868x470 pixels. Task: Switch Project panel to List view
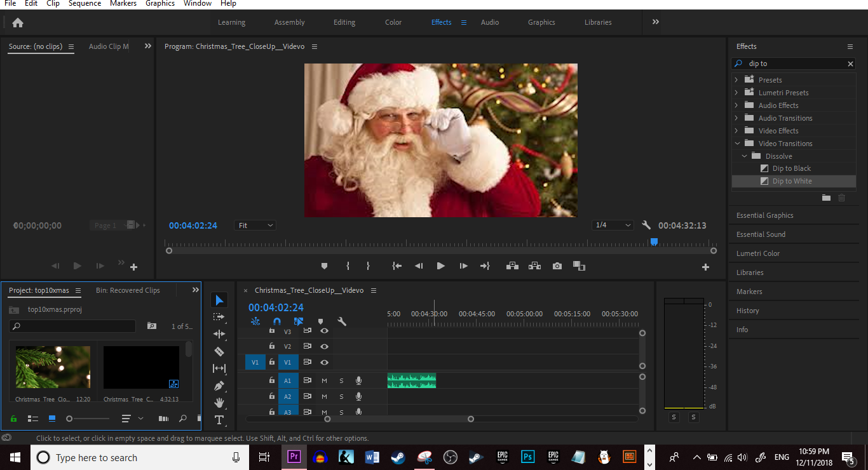(33, 419)
